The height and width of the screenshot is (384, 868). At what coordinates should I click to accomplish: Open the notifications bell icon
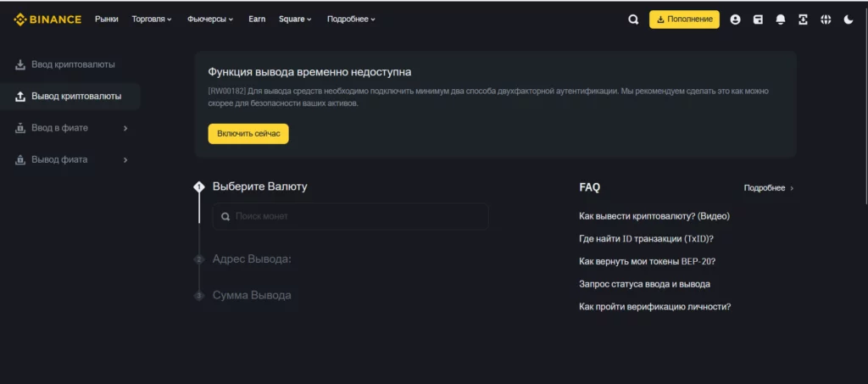(781, 19)
